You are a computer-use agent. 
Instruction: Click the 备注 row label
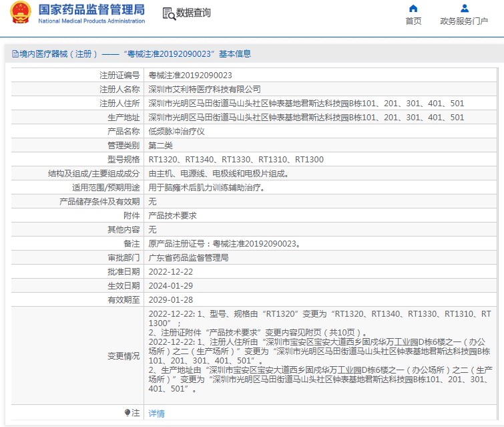[x=132, y=244]
